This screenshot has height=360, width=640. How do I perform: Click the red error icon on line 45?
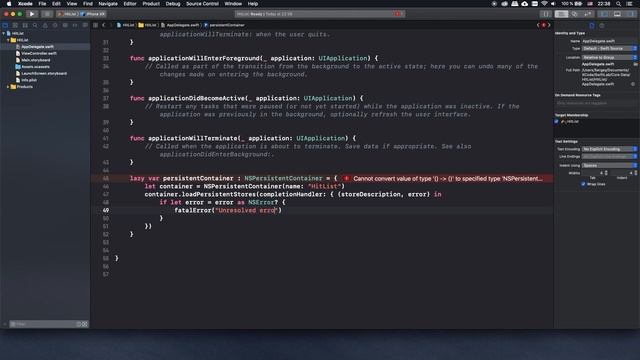pos(346,178)
